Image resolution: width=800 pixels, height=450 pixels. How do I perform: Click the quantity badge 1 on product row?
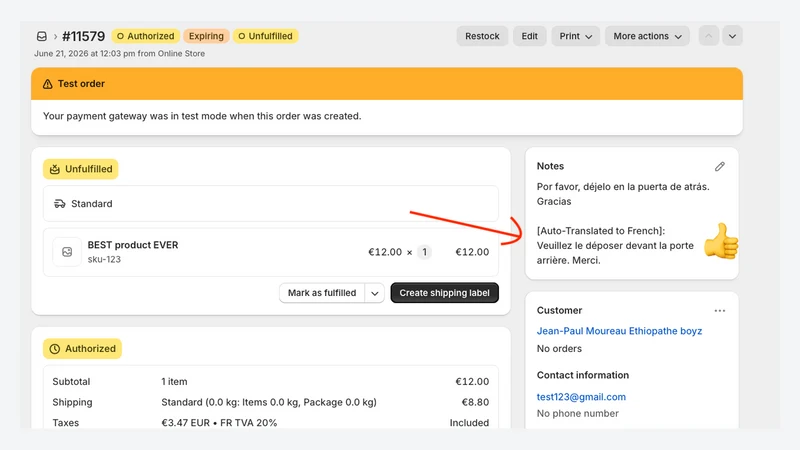(x=424, y=252)
